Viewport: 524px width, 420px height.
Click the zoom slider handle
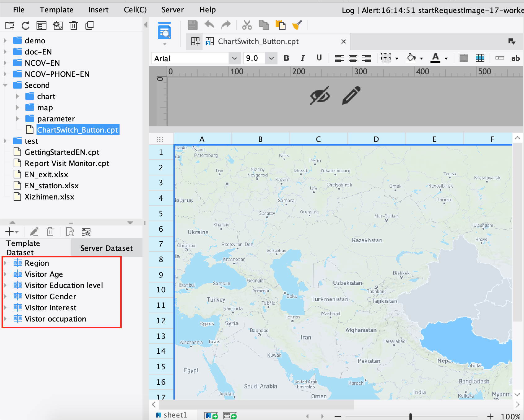click(411, 416)
